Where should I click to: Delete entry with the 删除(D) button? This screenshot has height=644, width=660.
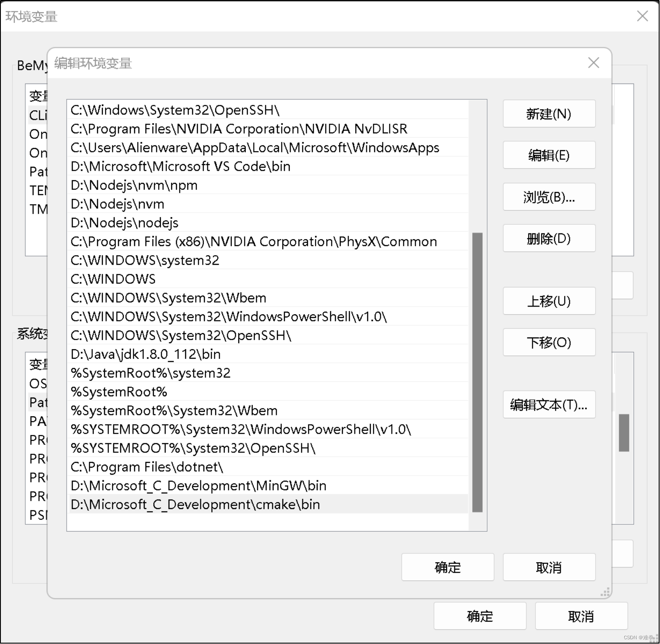[x=549, y=238]
